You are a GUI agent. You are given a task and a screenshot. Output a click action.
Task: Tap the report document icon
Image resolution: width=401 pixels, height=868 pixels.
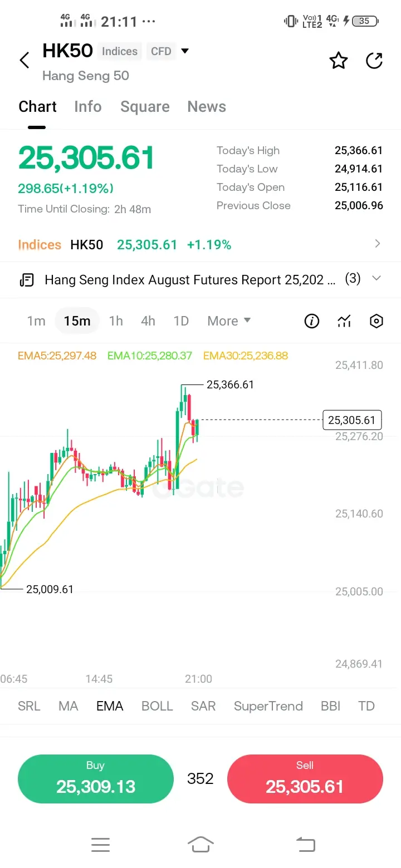tap(27, 279)
